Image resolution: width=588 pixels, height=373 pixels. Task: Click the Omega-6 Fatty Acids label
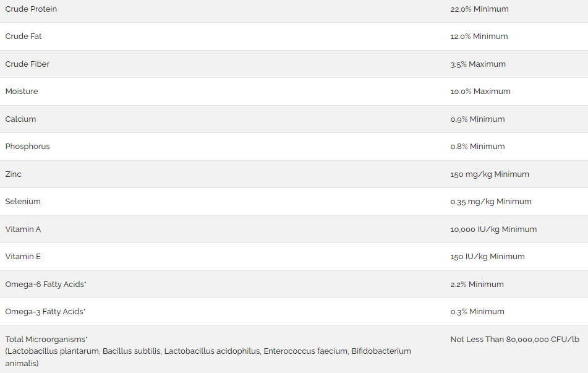pyautogui.click(x=46, y=285)
